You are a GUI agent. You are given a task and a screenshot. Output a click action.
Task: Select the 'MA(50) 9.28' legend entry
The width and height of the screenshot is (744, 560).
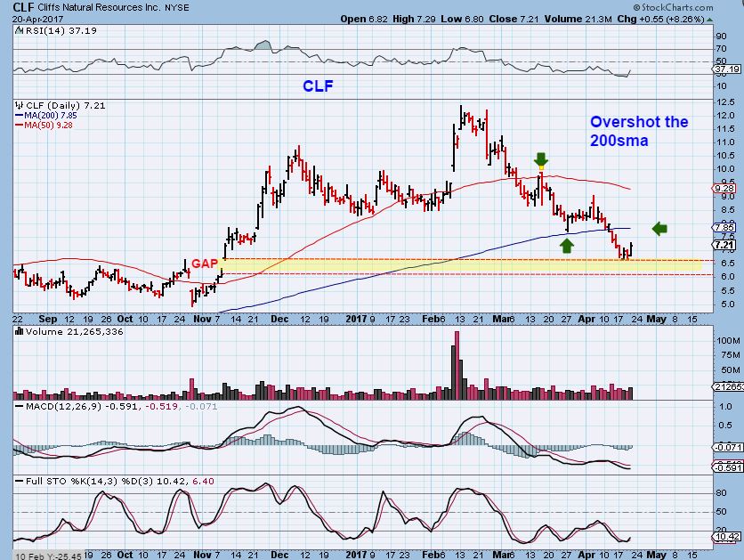coord(49,126)
